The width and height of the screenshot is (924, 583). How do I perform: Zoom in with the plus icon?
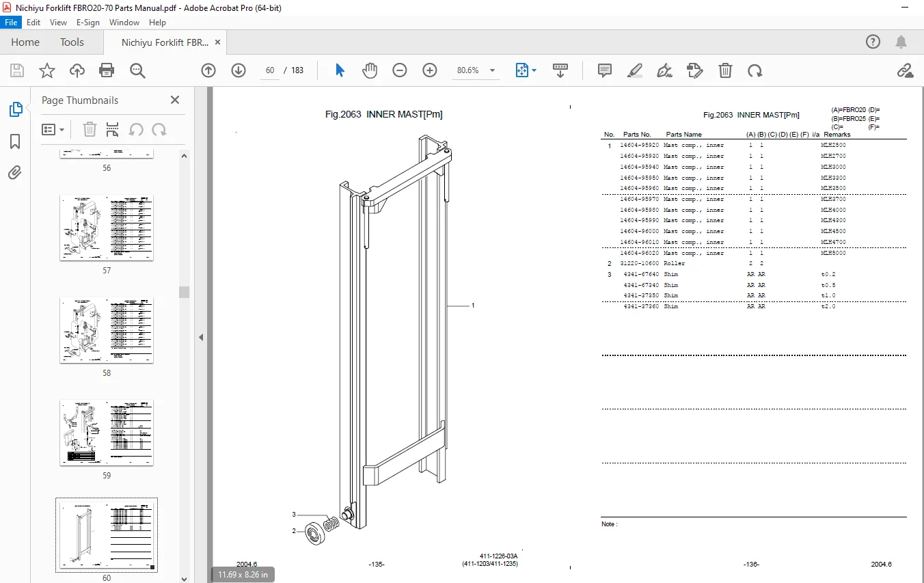(430, 70)
